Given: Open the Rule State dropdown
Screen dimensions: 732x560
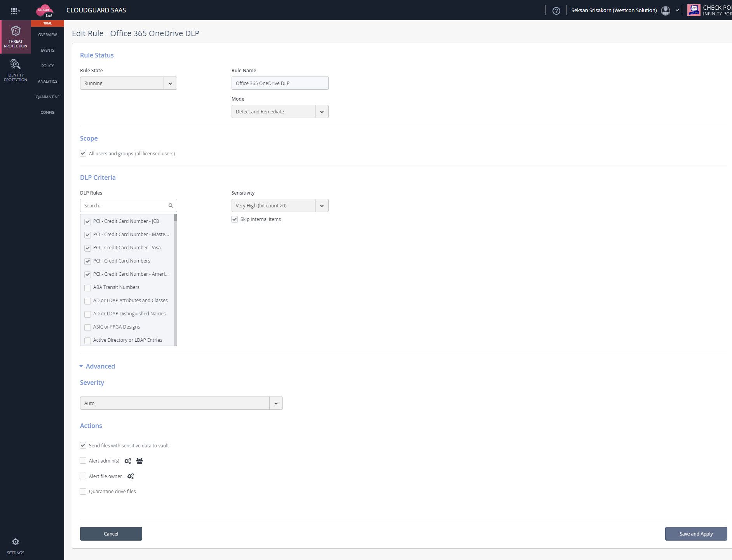Looking at the screenshot, I should [x=170, y=83].
